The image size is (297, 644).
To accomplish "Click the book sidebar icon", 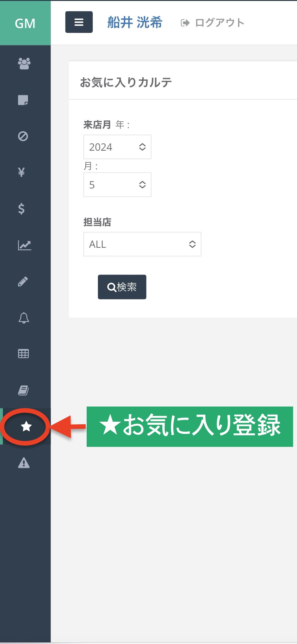I will coord(23,390).
